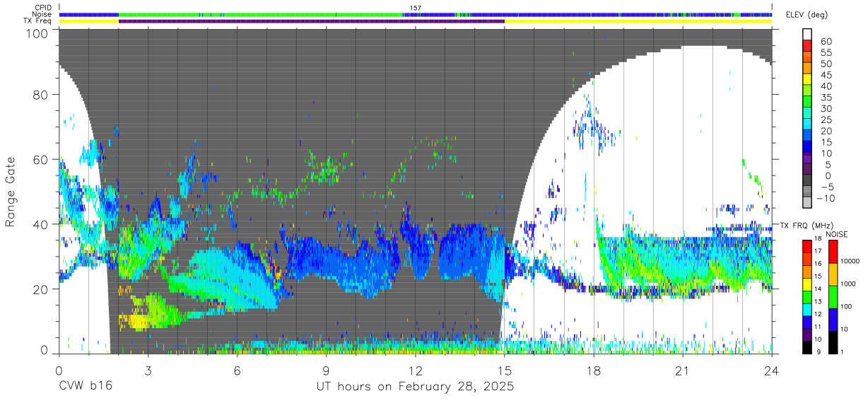Click the 18 tick on UT hours axis
This screenshot has height=401, width=868.
pyautogui.click(x=594, y=371)
